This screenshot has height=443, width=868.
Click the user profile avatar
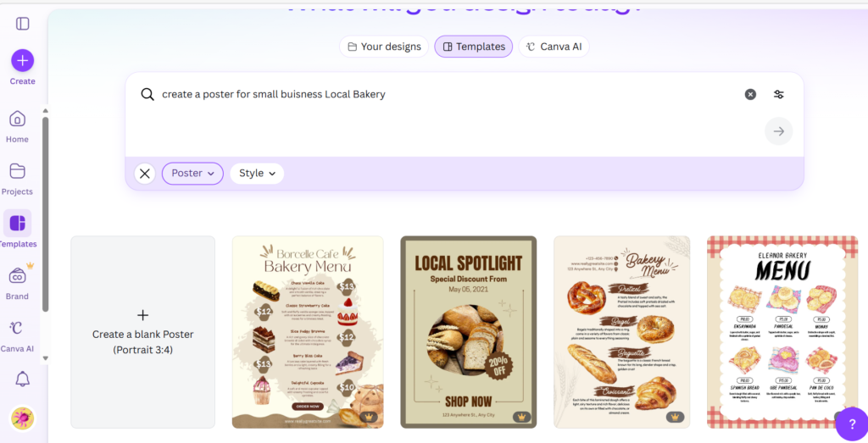[x=22, y=418]
